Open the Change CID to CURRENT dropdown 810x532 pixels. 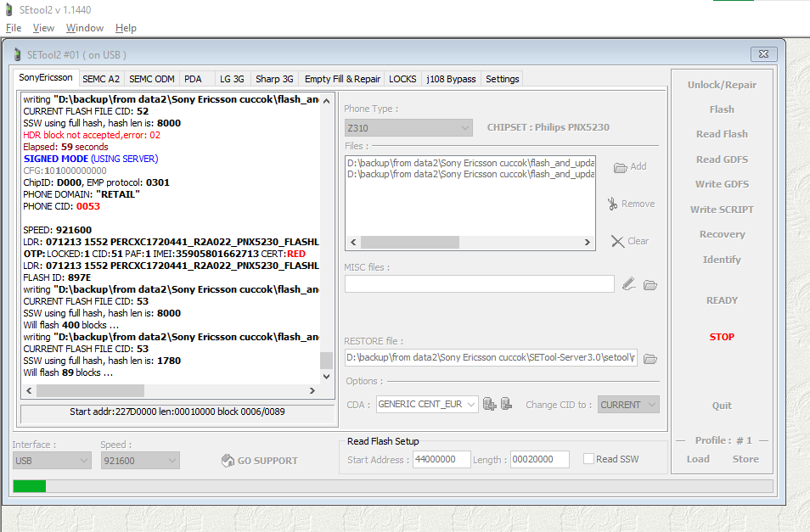pos(650,405)
